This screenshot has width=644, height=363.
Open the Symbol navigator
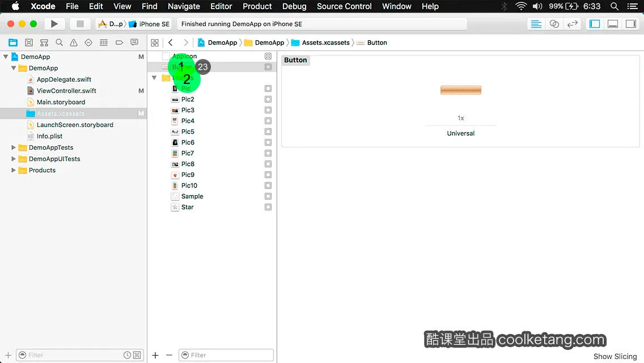pyautogui.click(x=44, y=43)
